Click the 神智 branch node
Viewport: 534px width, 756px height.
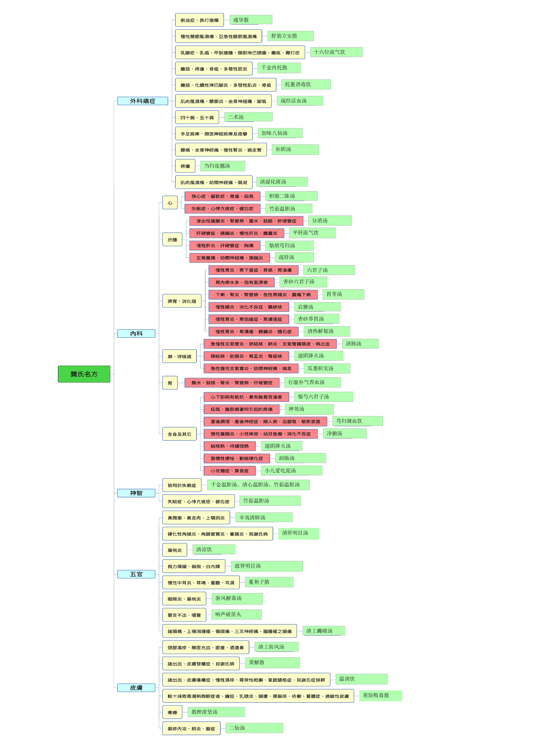[x=136, y=493]
